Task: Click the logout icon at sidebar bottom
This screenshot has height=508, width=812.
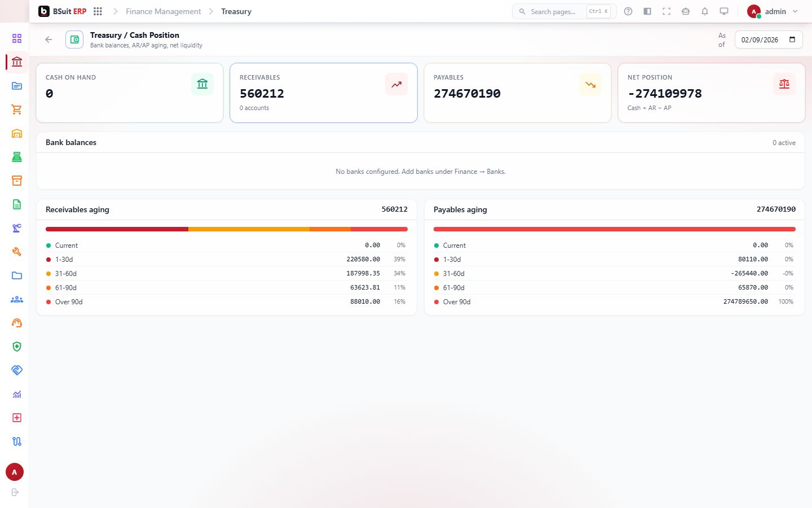Action: 15,492
